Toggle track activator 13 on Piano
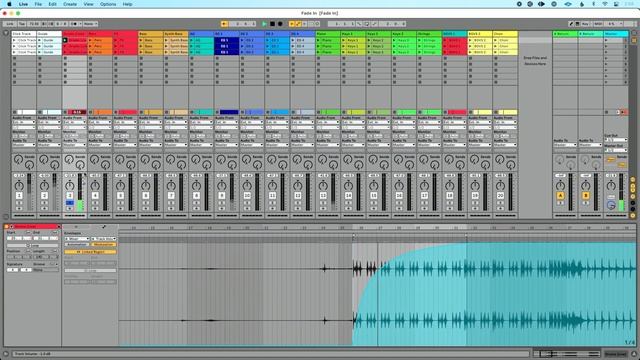The height and width of the screenshot is (360, 640). pos(323,196)
